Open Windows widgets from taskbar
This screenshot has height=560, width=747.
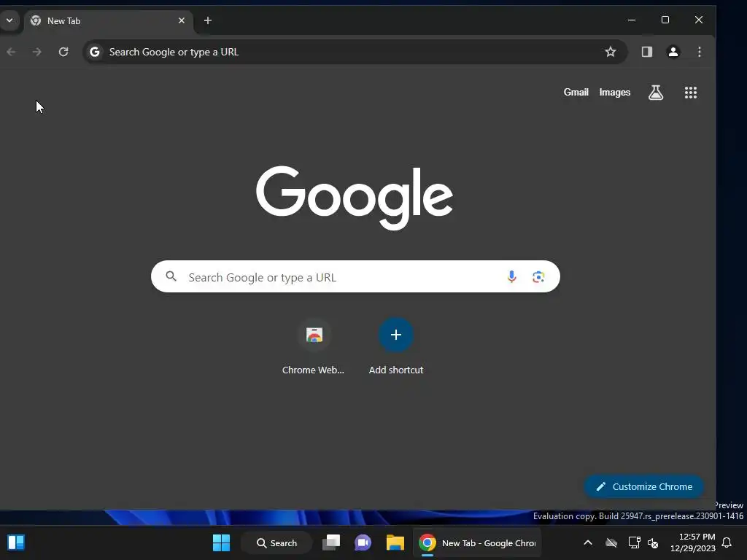point(16,542)
